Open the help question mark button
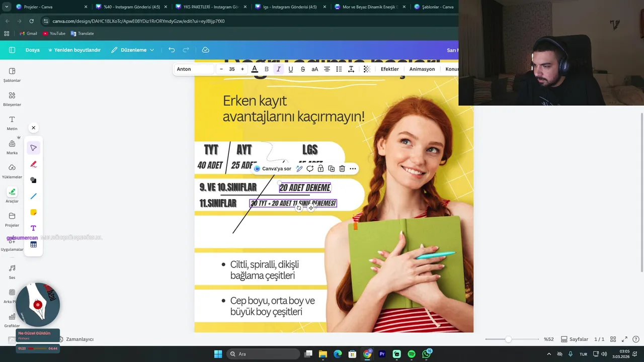Screen dimensions: 644x362 pyautogui.click(x=636, y=339)
